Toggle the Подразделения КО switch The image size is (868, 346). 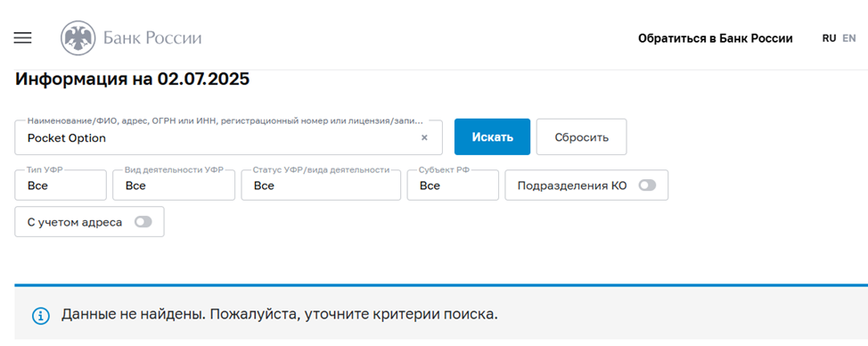[647, 185]
